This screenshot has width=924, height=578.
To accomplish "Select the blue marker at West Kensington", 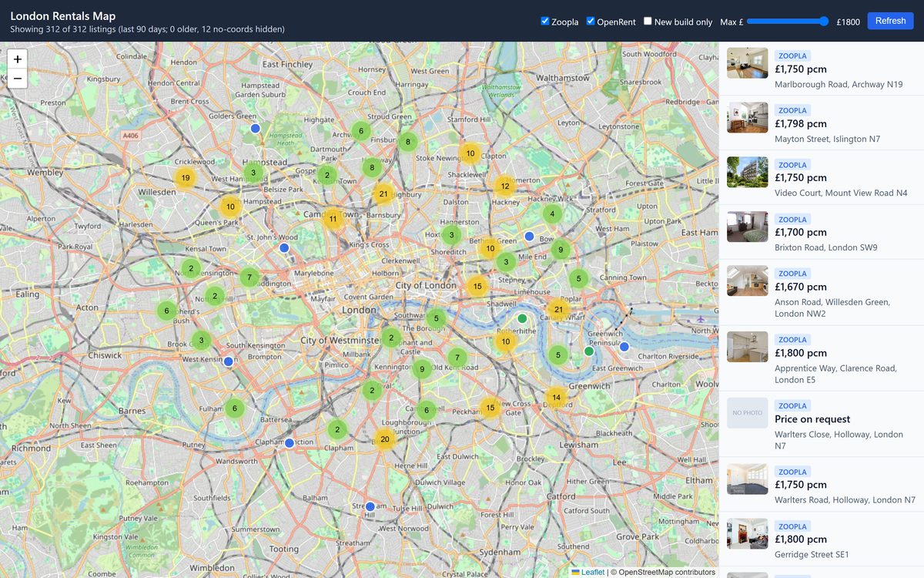I will click(x=228, y=361).
